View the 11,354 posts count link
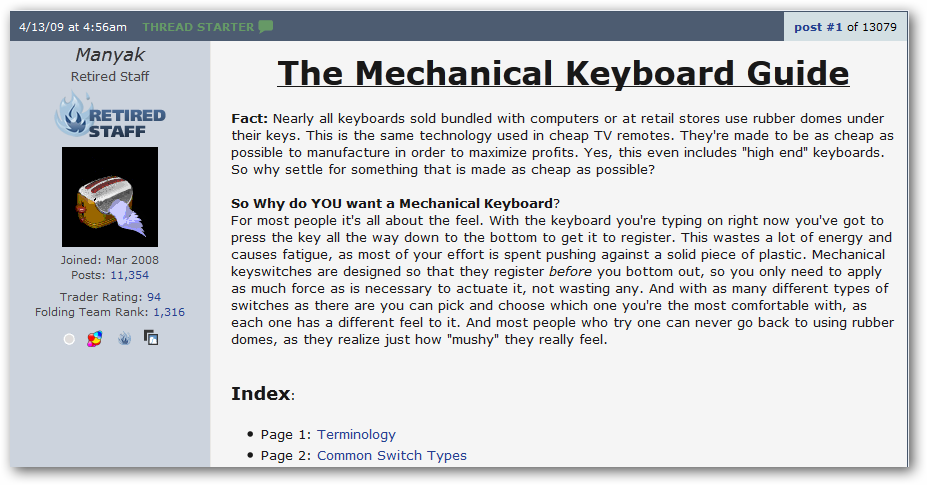This screenshot has height=485, width=927. click(x=129, y=275)
